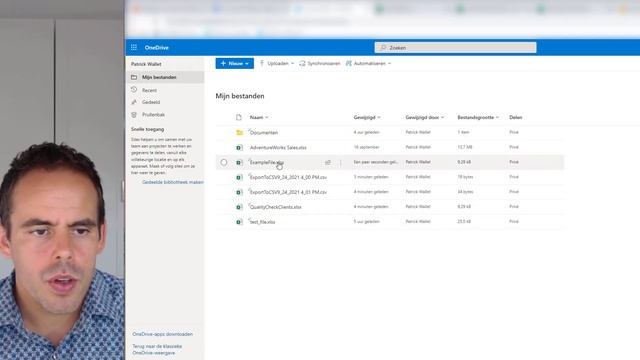
Task: Click file icon of ExportToCSV 4_00 PM.csv
Action: (x=240, y=177)
